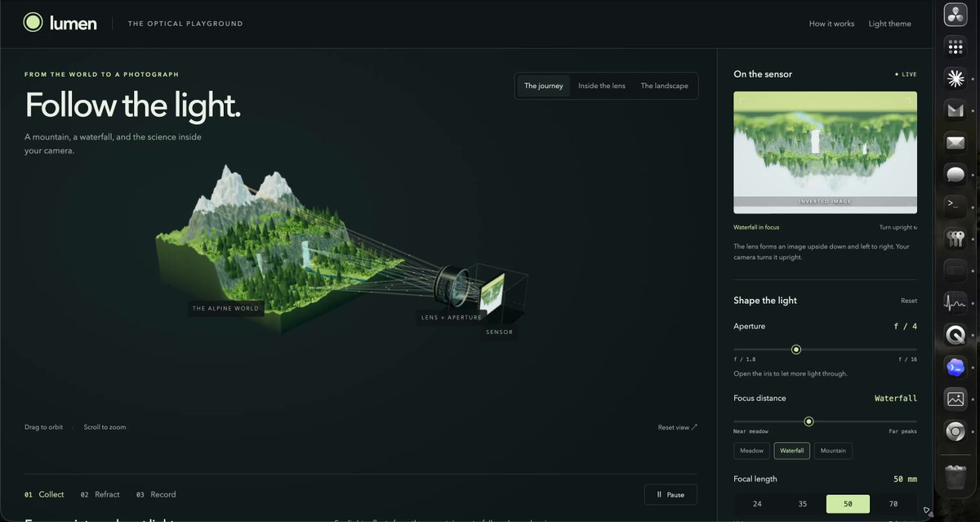
Task: Open DaVinci Resolve from the dock
Action: (955, 14)
